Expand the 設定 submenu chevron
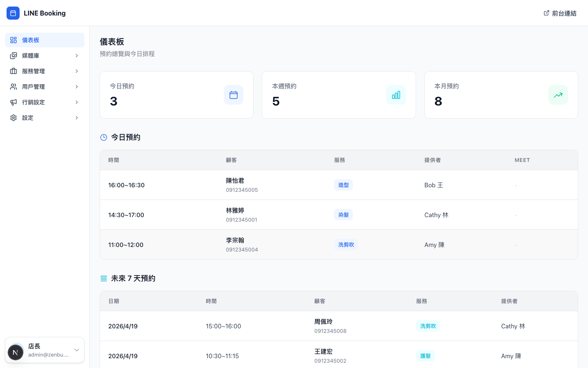This screenshot has width=588, height=368. coord(77,118)
